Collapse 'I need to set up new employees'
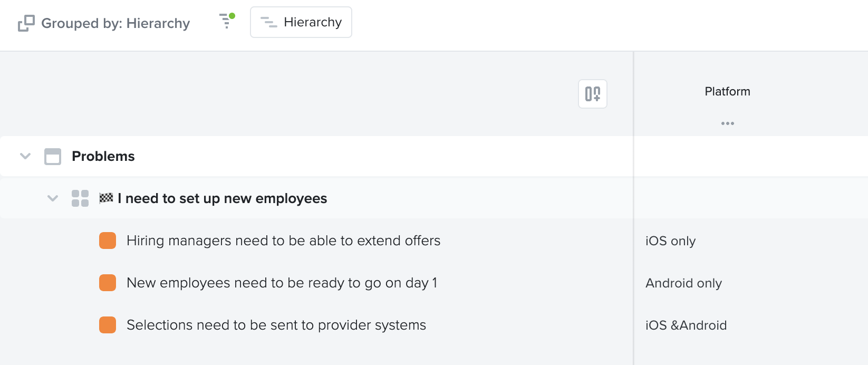Image resolution: width=868 pixels, height=365 pixels. pyautogui.click(x=53, y=198)
